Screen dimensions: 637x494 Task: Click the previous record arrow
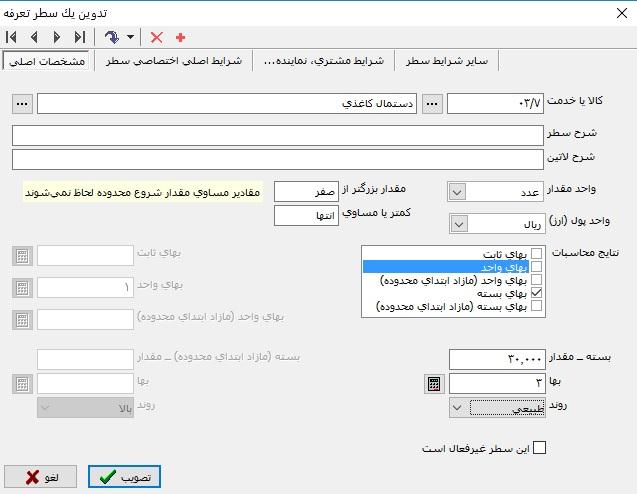pyautogui.click(x=34, y=37)
